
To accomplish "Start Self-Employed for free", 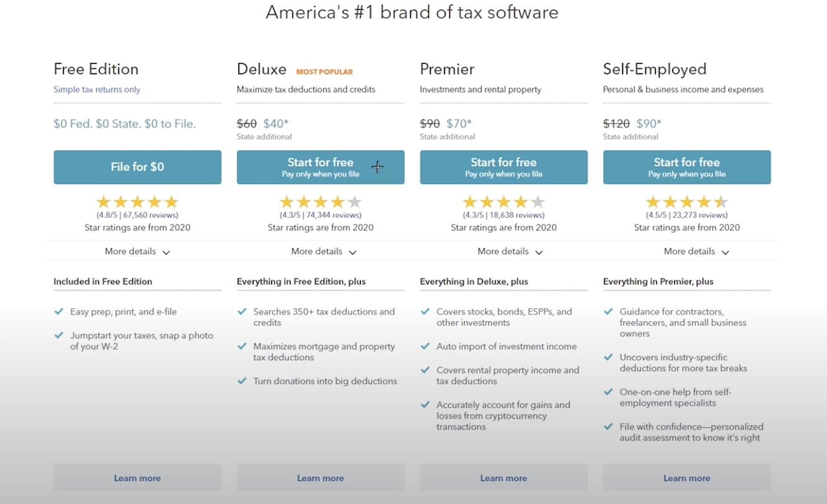I will 687,167.
